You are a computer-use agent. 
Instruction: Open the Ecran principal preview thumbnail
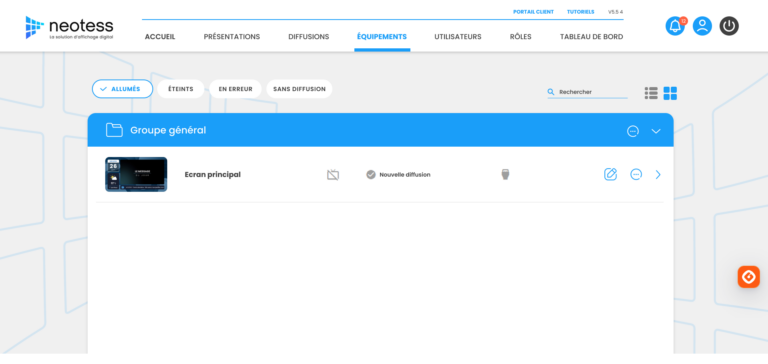136,174
